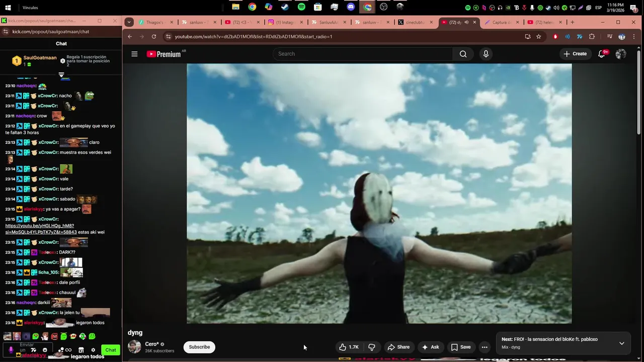Open the YouTube guide hamburger menu
This screenshot has height=362, width=644.
pyautogui.click(x=134, y=54)
